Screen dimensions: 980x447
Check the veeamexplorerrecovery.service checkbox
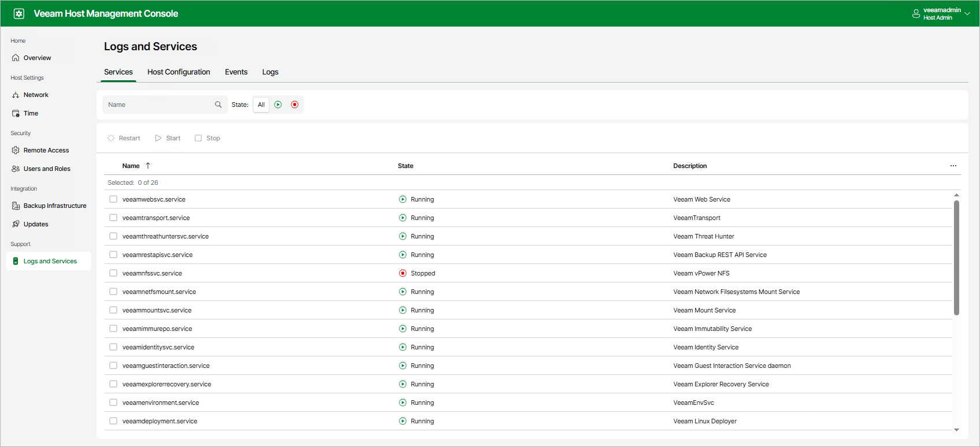click(x=113, y=384)
